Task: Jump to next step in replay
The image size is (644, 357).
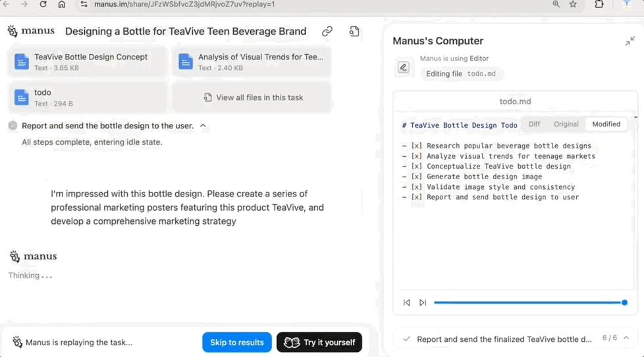Action: pos(423,303)
